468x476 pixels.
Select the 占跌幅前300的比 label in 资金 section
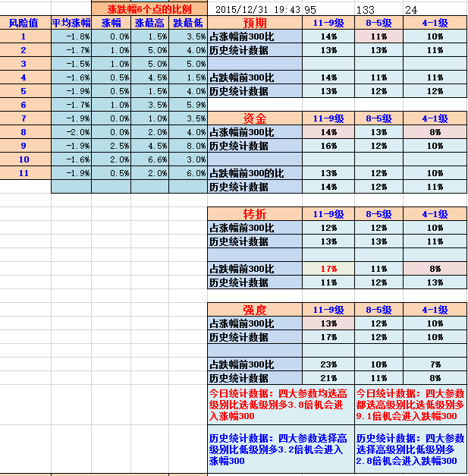coord(255,173)
